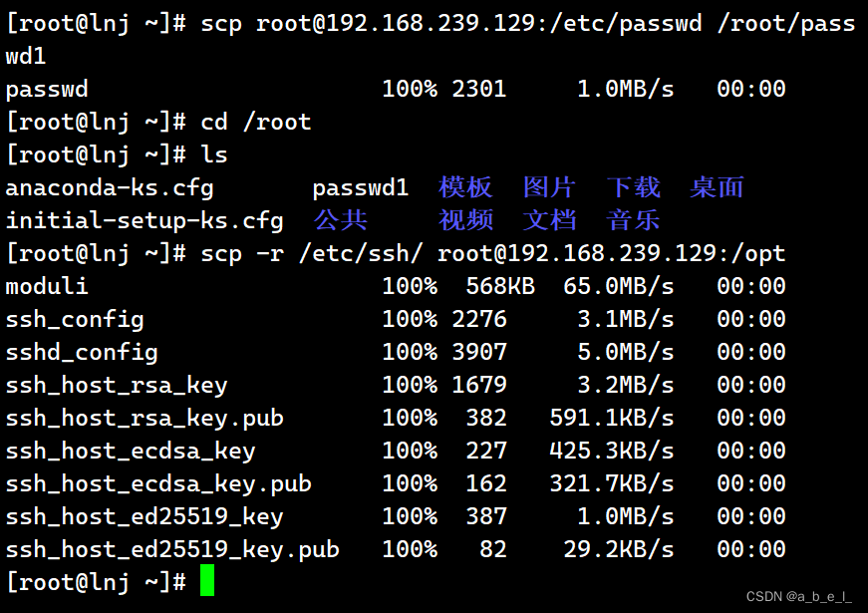The height and width of the screenshot is (613, 868).
Task: Click 'passwd1' file name in ls output
Action: click(361, 188)
